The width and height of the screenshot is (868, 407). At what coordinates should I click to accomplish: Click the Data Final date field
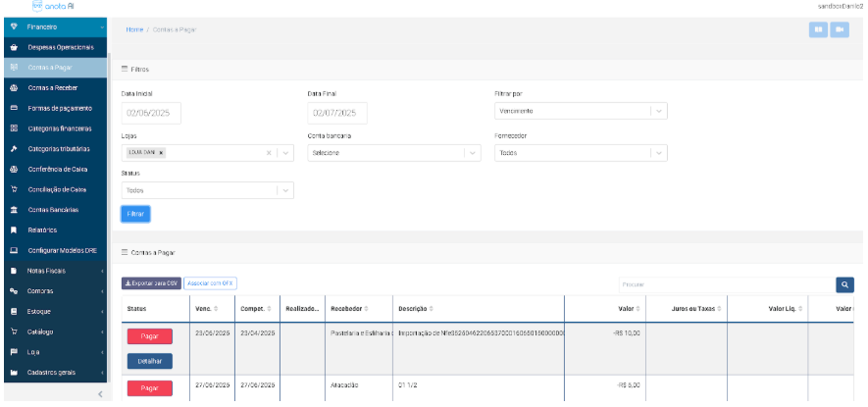tap(337, 113)
